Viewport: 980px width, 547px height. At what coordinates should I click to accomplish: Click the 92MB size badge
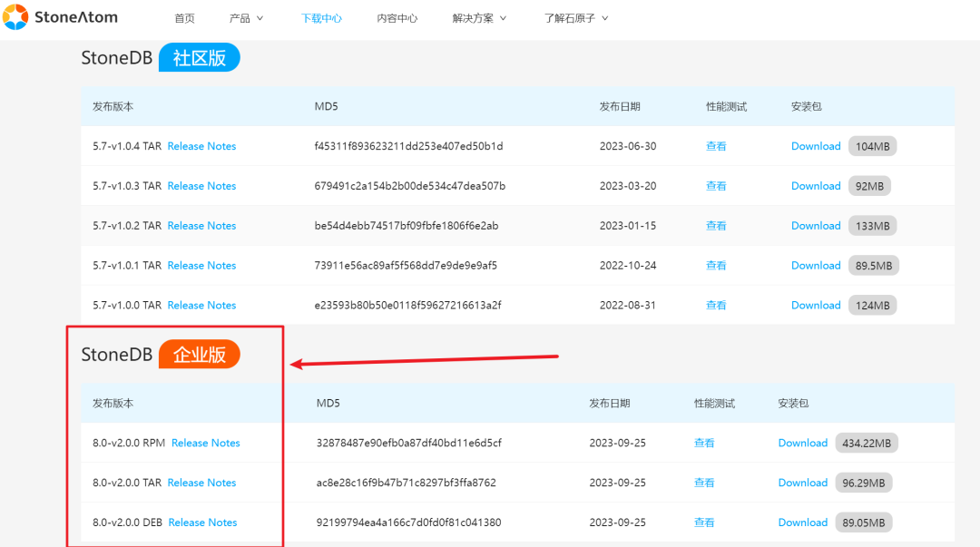(x=869, y=186)
